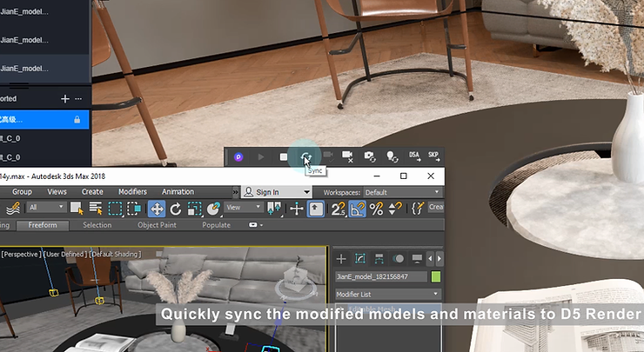This screenshot has height=352, width=644.
Task: Open the Modifier List dropdown
Action: [x=388, y=294]
